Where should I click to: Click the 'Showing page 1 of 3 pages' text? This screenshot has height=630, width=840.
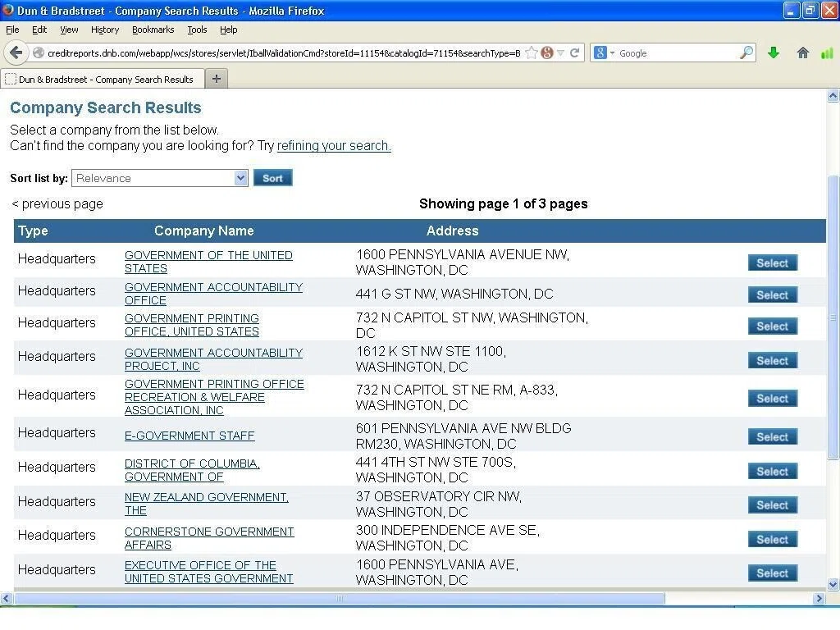(x=504, y=203)
